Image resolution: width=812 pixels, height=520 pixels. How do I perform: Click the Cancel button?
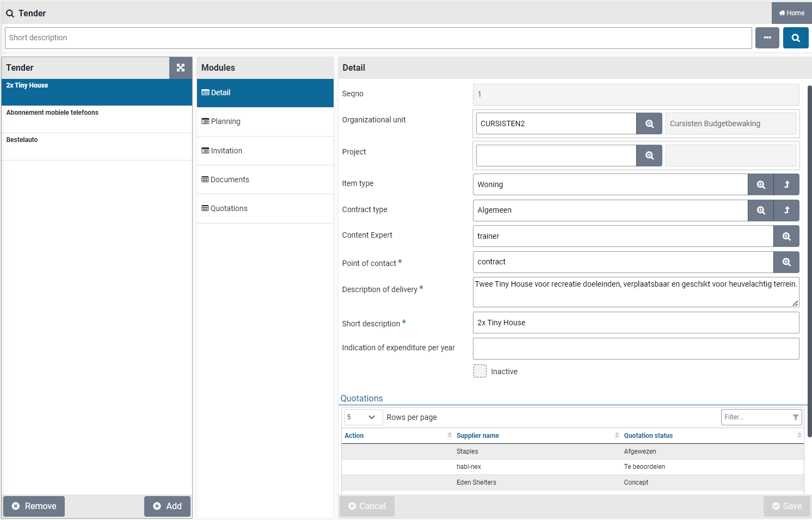pyautogui.click(x=367, y=506)
